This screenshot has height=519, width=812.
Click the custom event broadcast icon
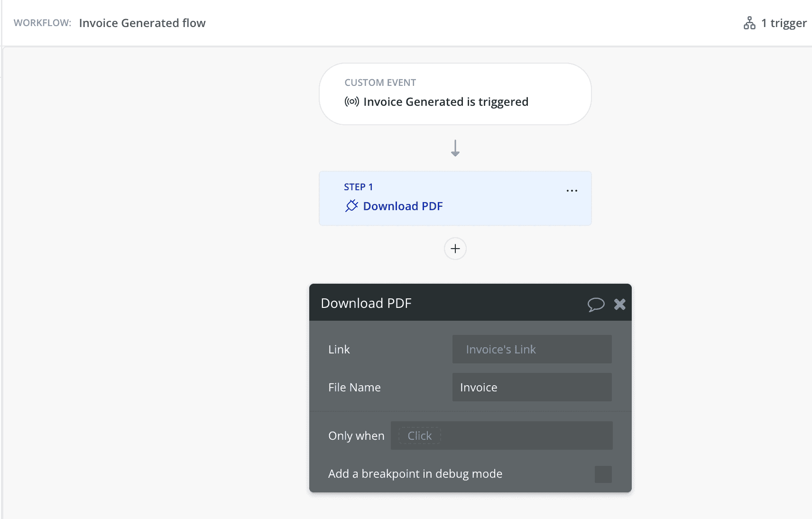point(351,102)
